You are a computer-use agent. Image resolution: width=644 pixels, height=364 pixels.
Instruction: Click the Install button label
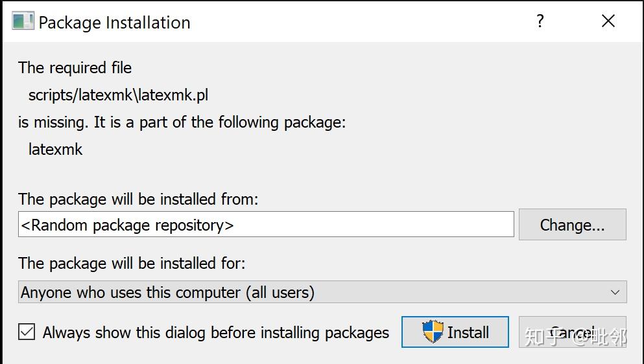click(x=468, y=332)
